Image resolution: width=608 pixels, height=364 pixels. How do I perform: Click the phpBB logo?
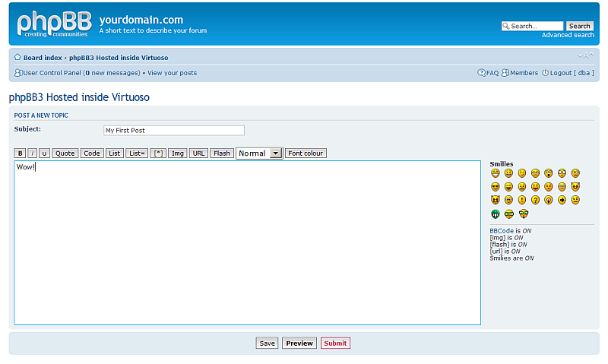pyautogui.click(x=53, y=24)
